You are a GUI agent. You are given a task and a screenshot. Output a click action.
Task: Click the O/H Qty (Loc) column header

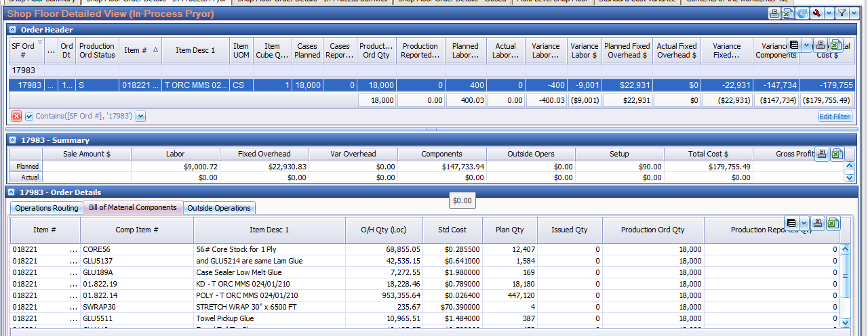pyautogui.click(x=384, y=230)
